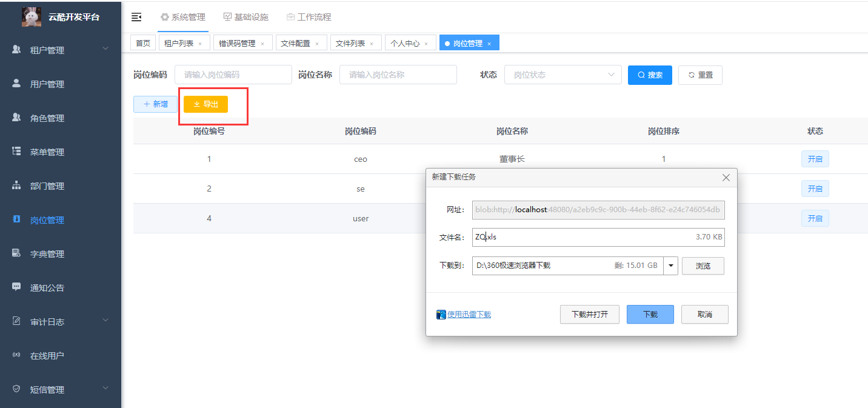
Task: Open the 首页 tab
Action: (x=143, y=43)
